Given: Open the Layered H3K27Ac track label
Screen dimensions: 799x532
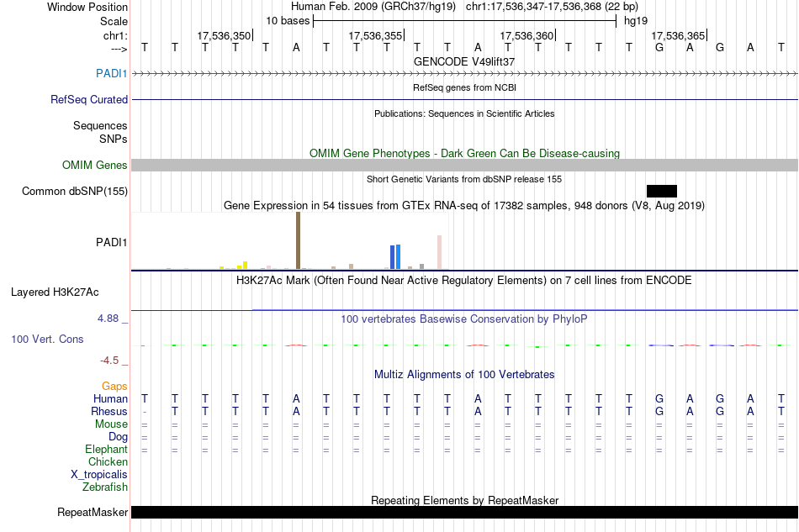Looking at the screenshot, I should coord(55,292).
